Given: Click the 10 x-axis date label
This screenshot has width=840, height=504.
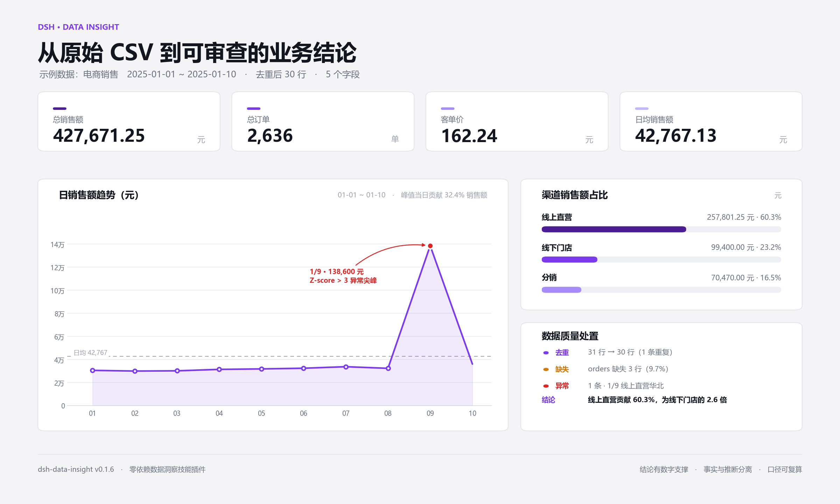Looking at the screenshot, I should [472, 413].
